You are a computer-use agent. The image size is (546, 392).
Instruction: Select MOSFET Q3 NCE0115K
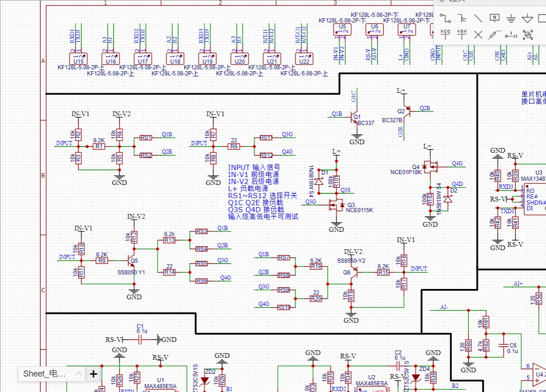pyautogui.click(x=337, y=205)
